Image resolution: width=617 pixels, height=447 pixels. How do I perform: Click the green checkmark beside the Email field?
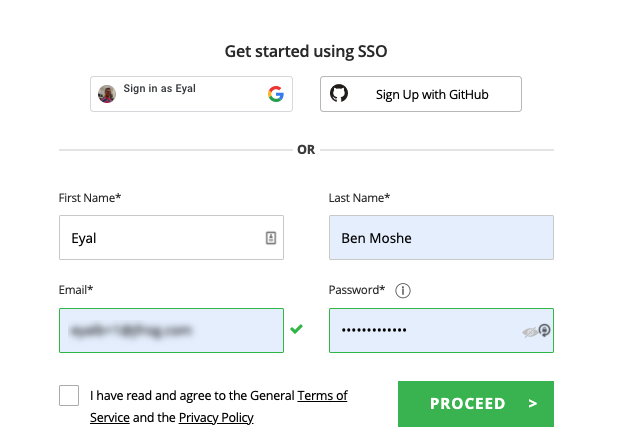point(296,328)
